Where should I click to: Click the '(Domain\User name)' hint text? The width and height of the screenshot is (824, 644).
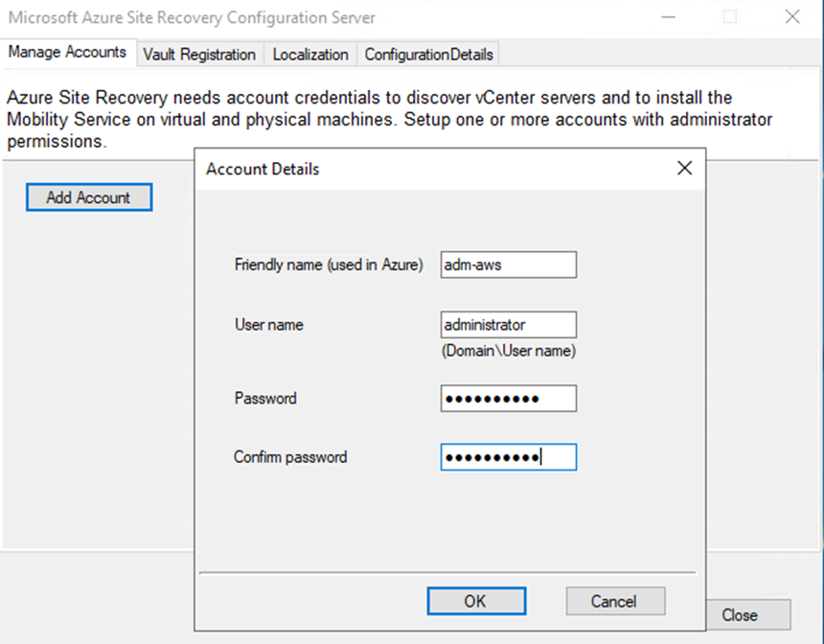(508, 351)
